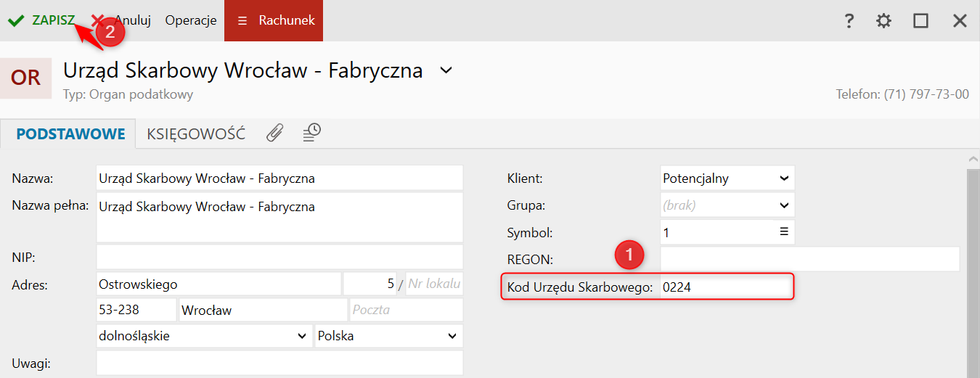Image resolution: width=980 pixels, height=378 pixels.
Task: Click the paperclip attachments tab icon
Action: [274, 133]
